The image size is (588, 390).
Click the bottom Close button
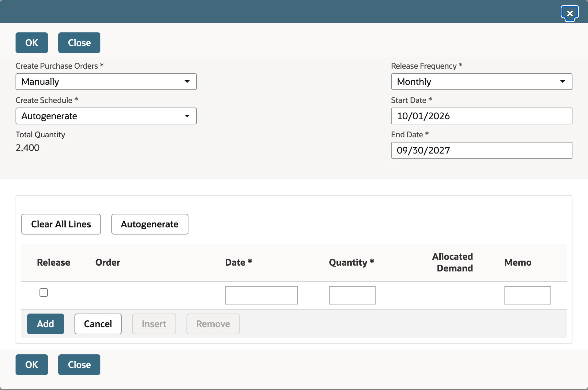pos(79,365)
